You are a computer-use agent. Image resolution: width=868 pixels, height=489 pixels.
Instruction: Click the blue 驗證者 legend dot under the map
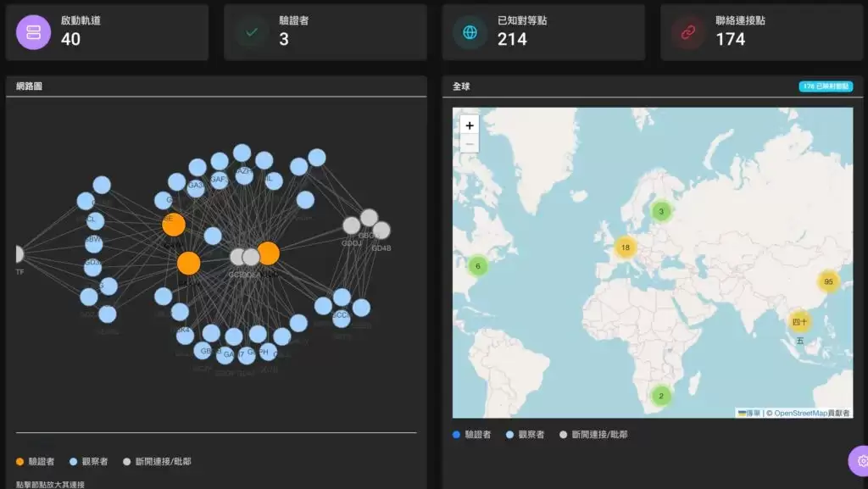click(x=457, y=434)
